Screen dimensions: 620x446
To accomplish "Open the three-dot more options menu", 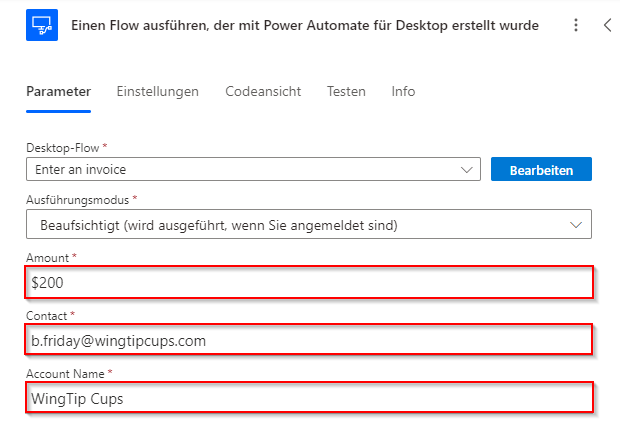I will coord(576,25).
